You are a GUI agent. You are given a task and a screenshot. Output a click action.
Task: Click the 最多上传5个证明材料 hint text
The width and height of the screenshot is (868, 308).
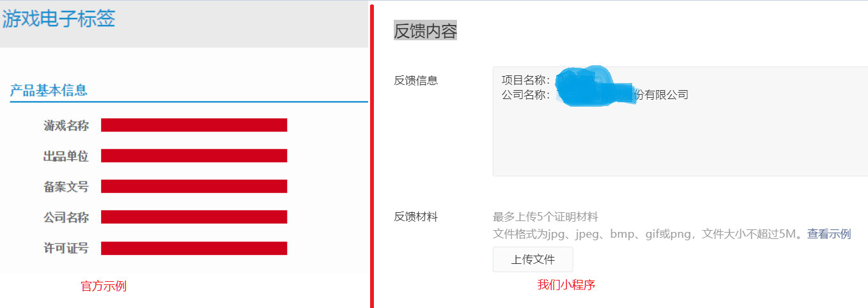545,217
